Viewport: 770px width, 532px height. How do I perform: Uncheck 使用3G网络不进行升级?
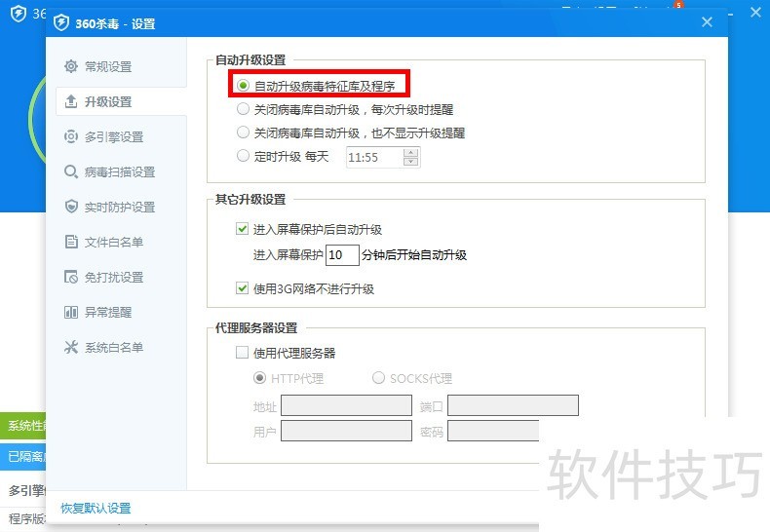[242, 288]
